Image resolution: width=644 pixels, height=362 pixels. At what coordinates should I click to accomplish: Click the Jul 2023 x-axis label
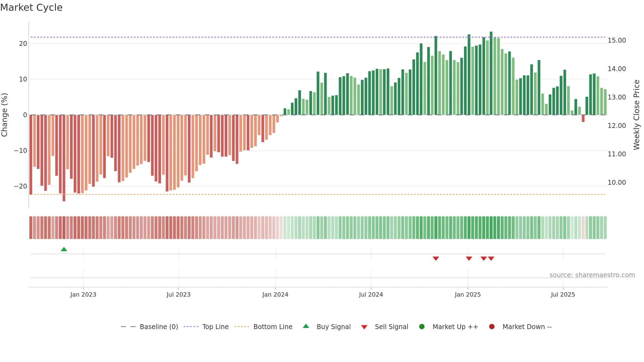(178, 294)
